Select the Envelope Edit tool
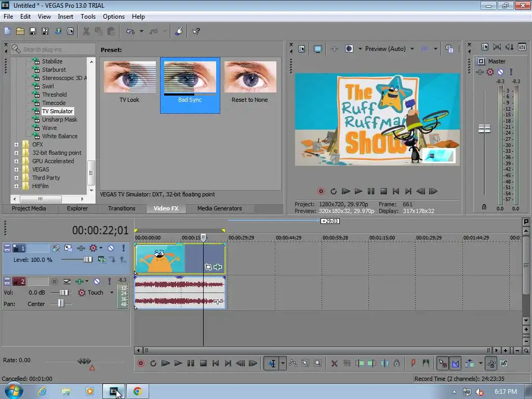This screenshot has height=399, width=532. click(293, 363)
